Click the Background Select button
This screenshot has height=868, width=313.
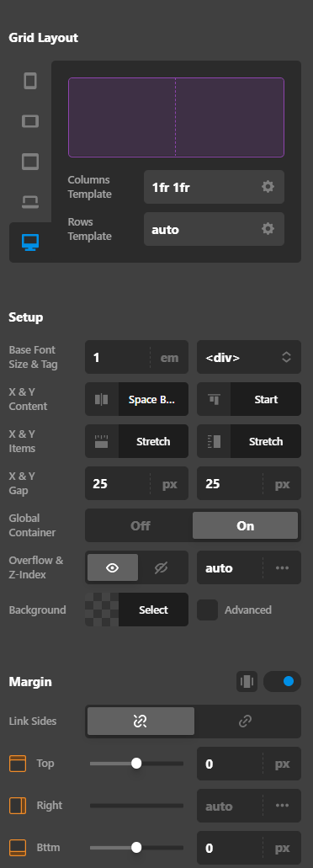153,610
